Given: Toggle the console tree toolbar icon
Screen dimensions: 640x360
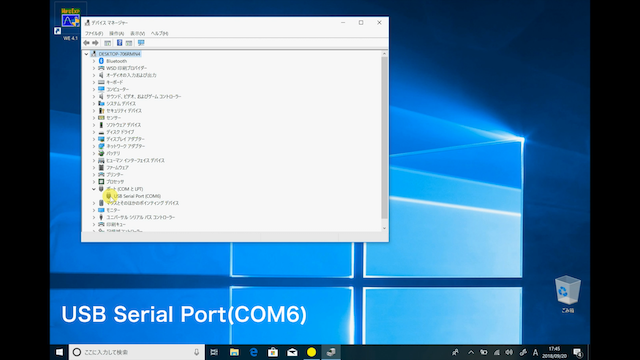Looking at the screenshot, I should click(108, 43).
